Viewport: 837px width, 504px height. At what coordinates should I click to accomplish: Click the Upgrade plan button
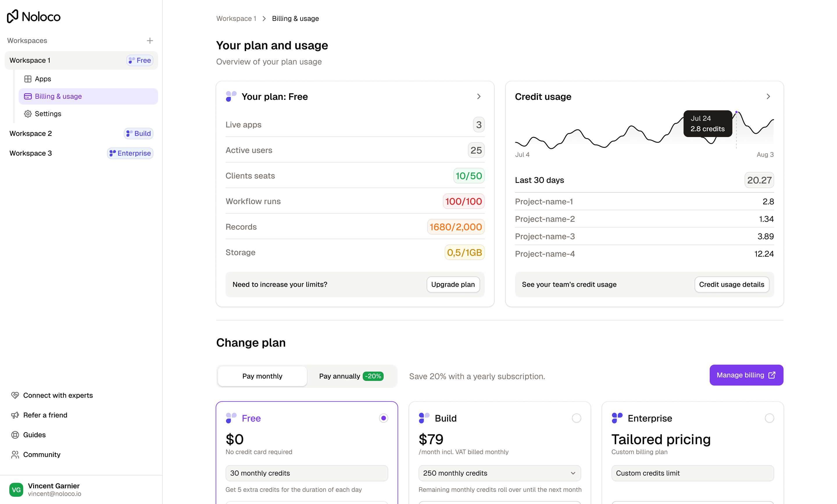(x=453, y=285)
